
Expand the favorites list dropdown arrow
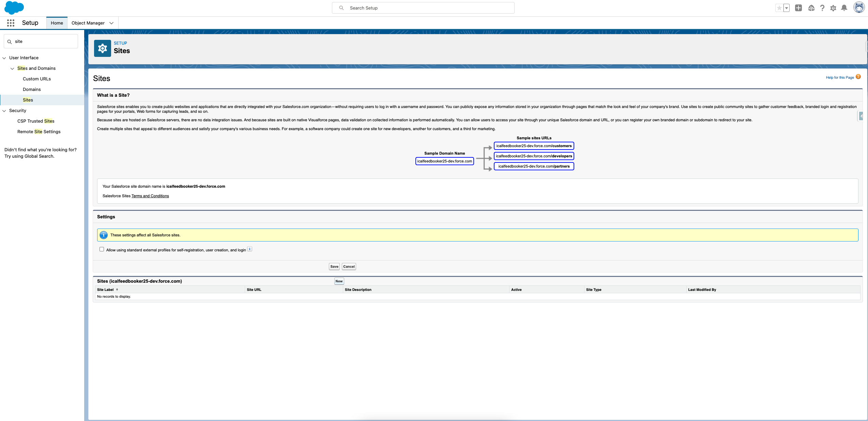click(786, 7)
